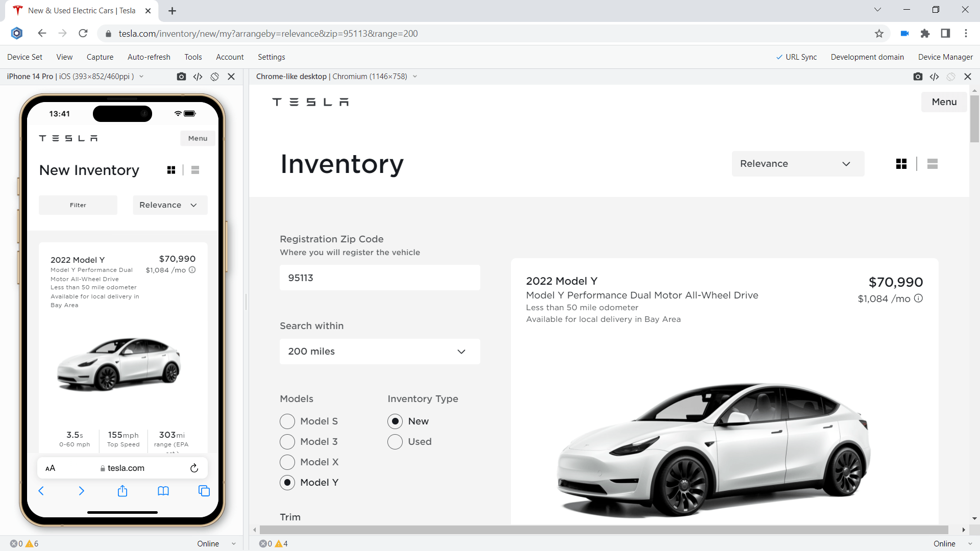Click the Registration Zip Code input field
The width and height of the screenshot is (980, 551).
(379, 278)
